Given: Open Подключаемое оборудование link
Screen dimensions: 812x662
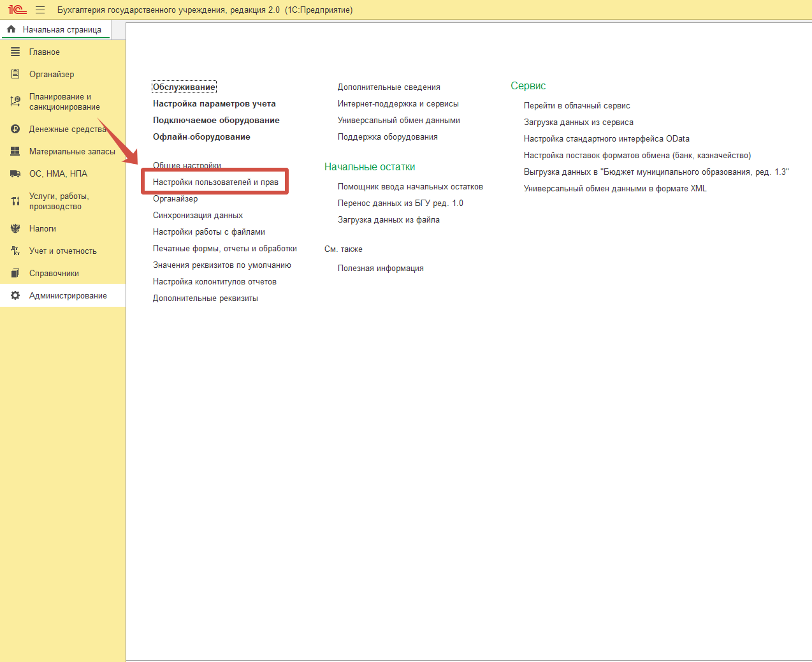Looking at the screenshot, I should [x=216, y=120].
